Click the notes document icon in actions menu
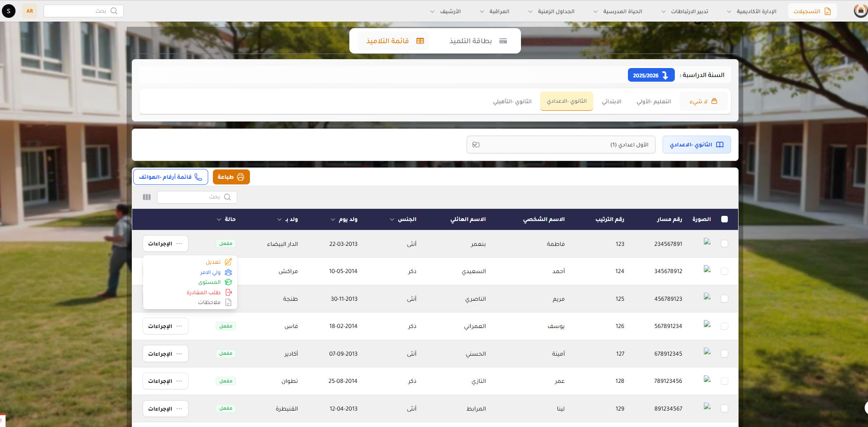The height and width of the screenshot is (427, 868). 228,302
